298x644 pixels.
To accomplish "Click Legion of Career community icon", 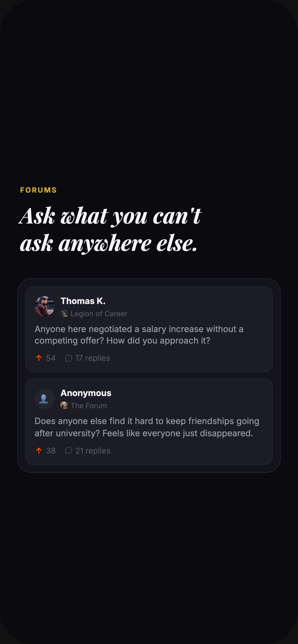I will coord(64,314).
